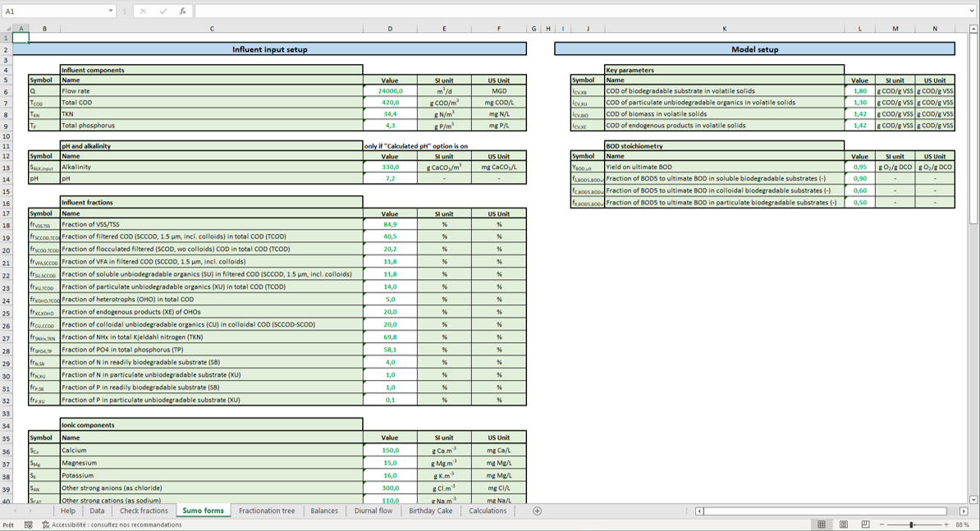Click the zoom out minus icon
980x531 pixels.
[882, 524]
